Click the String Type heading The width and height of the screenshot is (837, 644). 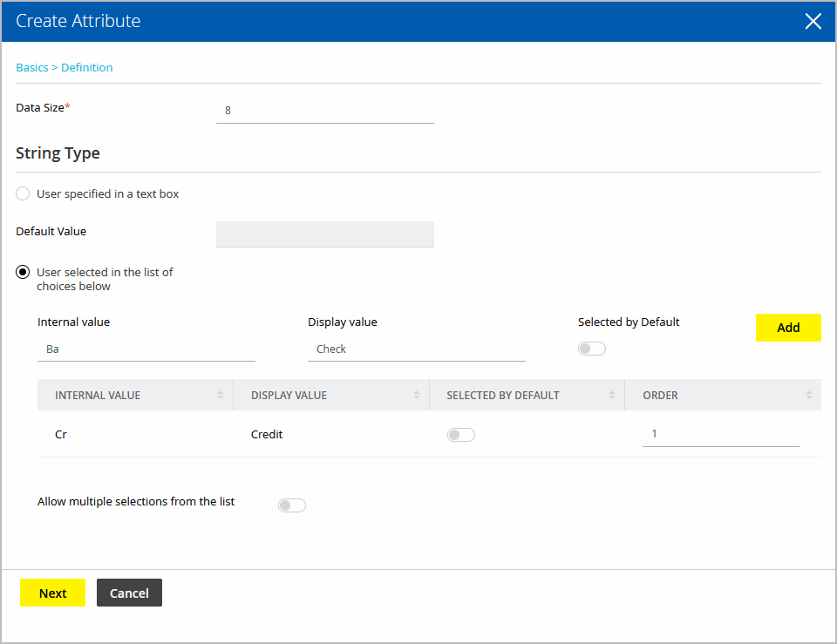(58, 153)
